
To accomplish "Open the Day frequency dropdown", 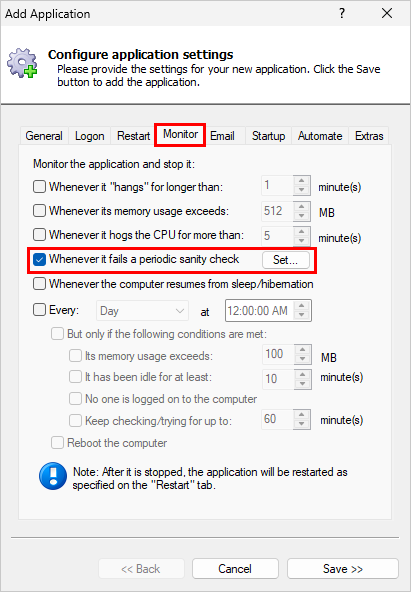I will coord(142,311).
